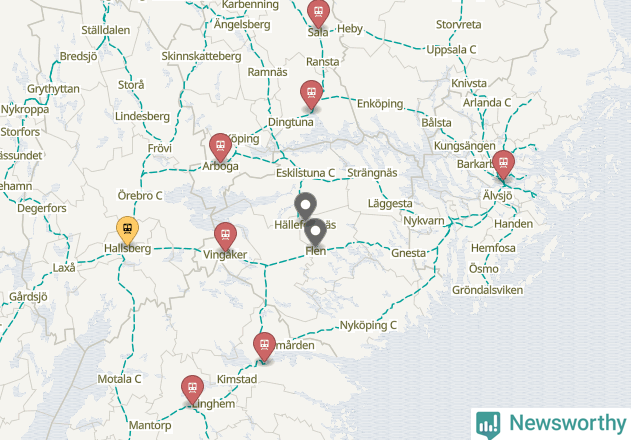Image resolution: width=631 pixels, height=440 pixels.
Task: Click the Eskilstuna C station label
Action: (305, 173)
